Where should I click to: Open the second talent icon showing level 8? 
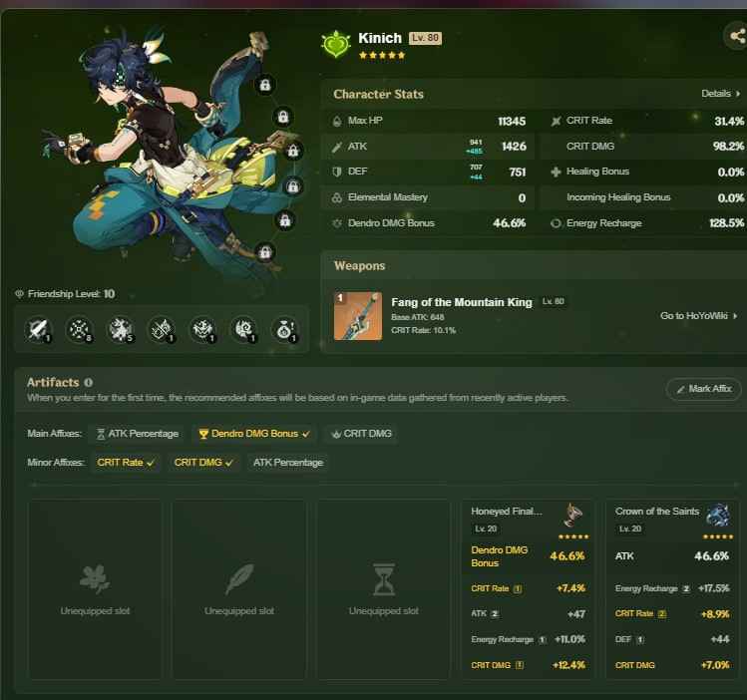[x=79, y=329]
